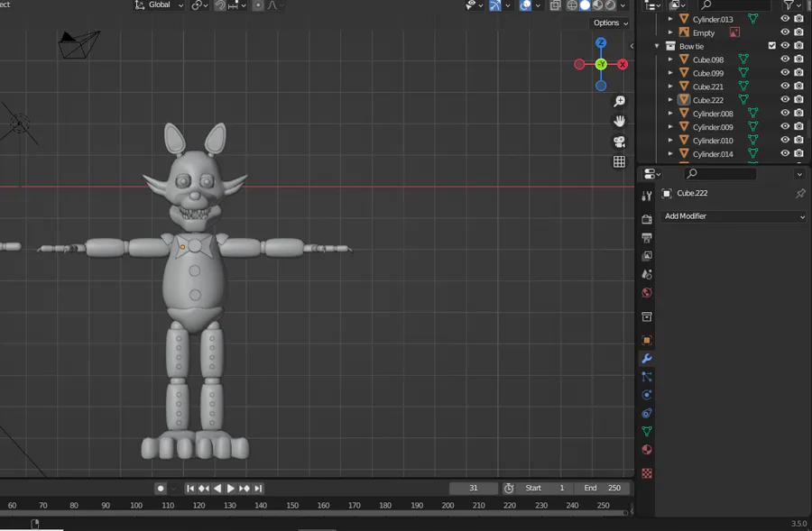Select Empty object in the outliner
Screen dimensions: 812x531
coord(703,33)
